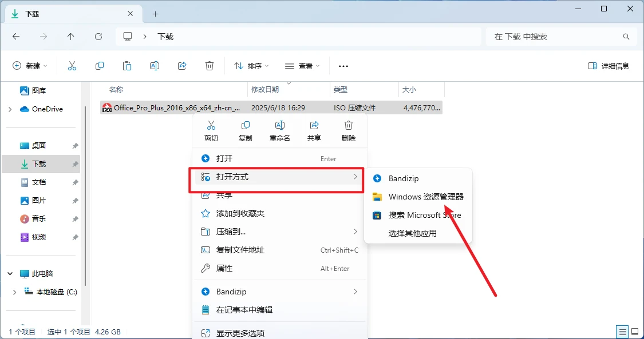This screenshot has width=644, height=339.
Task: Click the Copy icon in the toolbar
Action: [100, 66]
